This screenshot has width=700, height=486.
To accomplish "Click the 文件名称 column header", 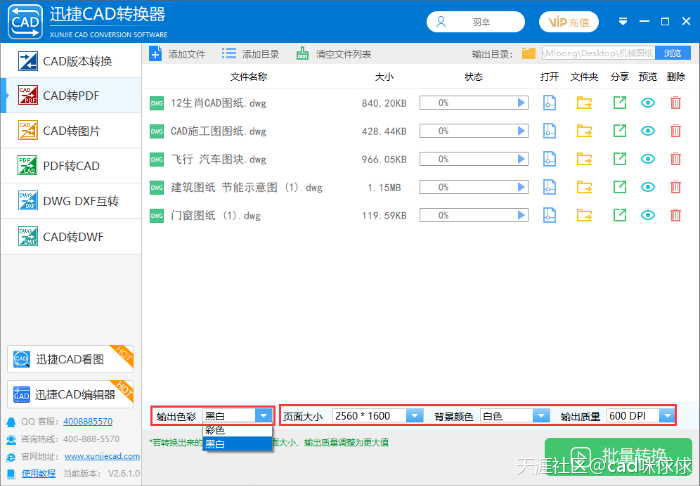I will point(249,77).
